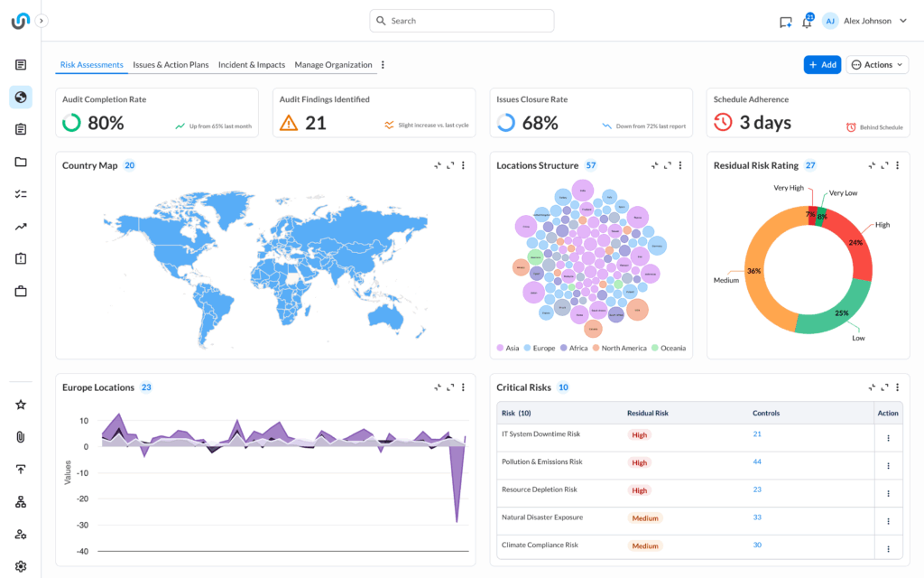Click the globe icon in the sidebar

tap(21, 98)
